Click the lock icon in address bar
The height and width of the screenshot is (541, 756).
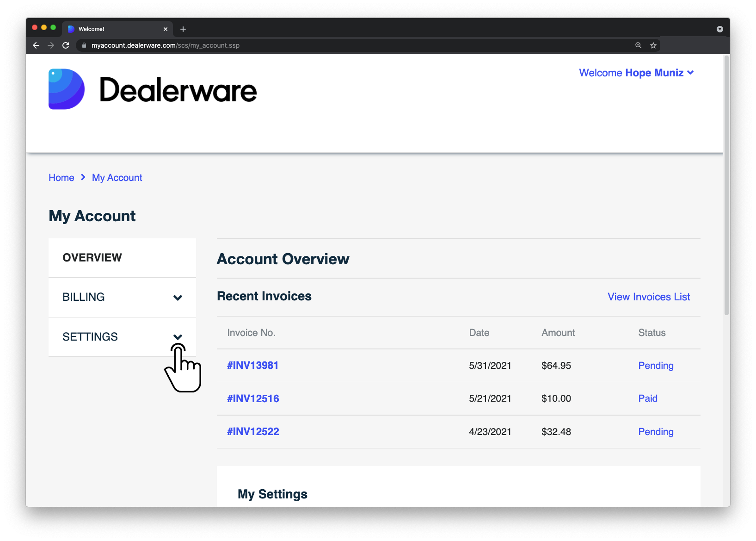[x=84, y=45]
